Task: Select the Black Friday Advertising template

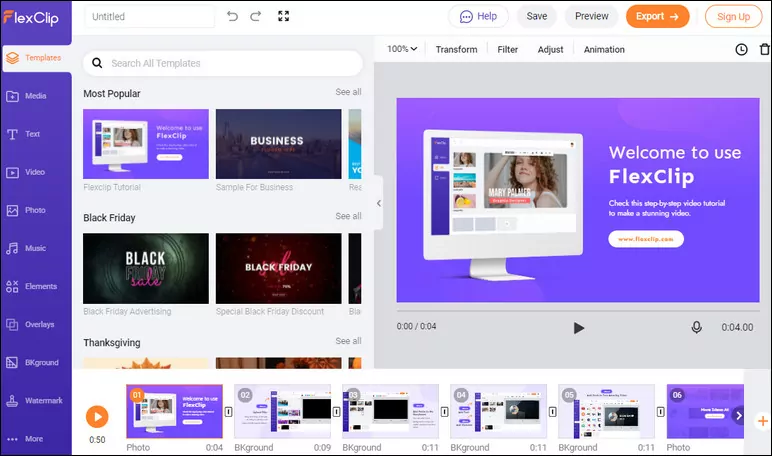Action: 146,268
